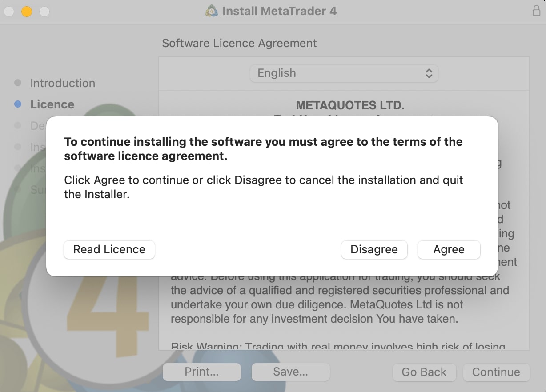Click the Go Back button
Image resolution: width=546 pixels, height=392 pixels.
(424, 372)
